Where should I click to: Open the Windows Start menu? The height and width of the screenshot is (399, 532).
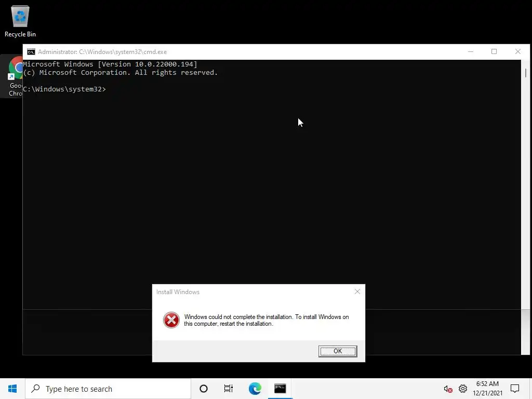pos(12,389)
